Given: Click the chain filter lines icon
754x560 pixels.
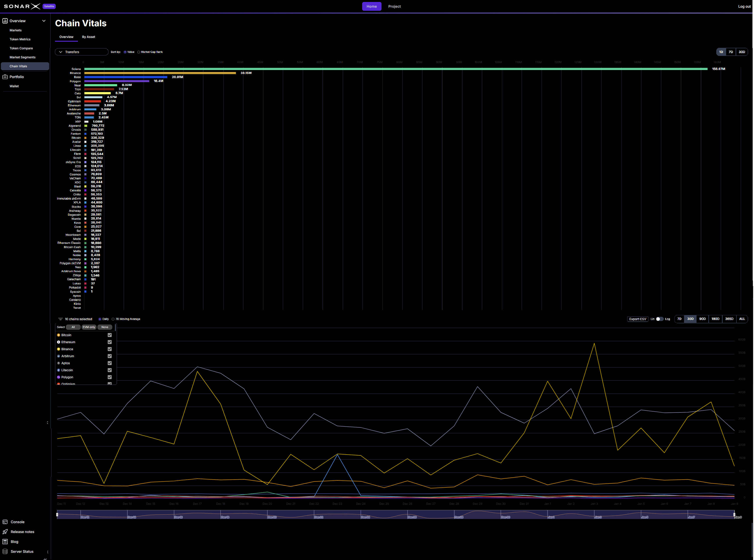Looking at the screenshot, I should point(61,319).
